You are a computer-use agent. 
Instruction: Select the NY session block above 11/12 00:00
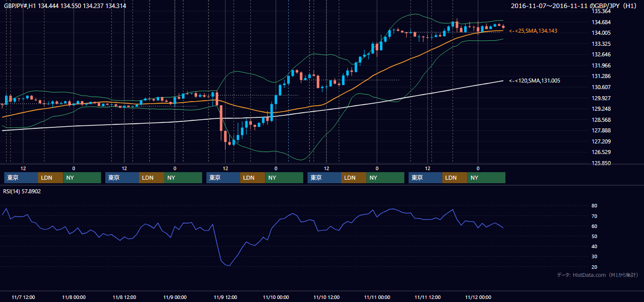tap(486, 178)
